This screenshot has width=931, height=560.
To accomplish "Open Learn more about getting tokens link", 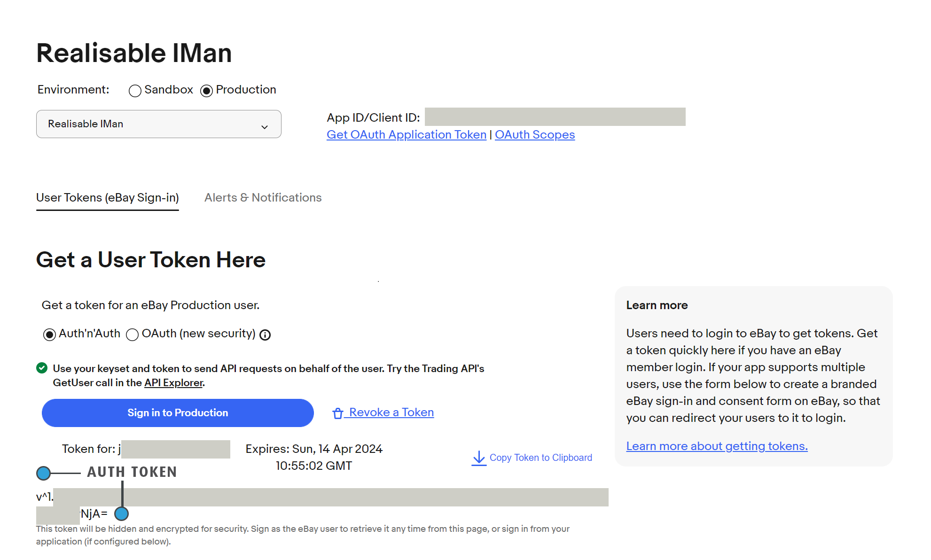I will point(717,446).
